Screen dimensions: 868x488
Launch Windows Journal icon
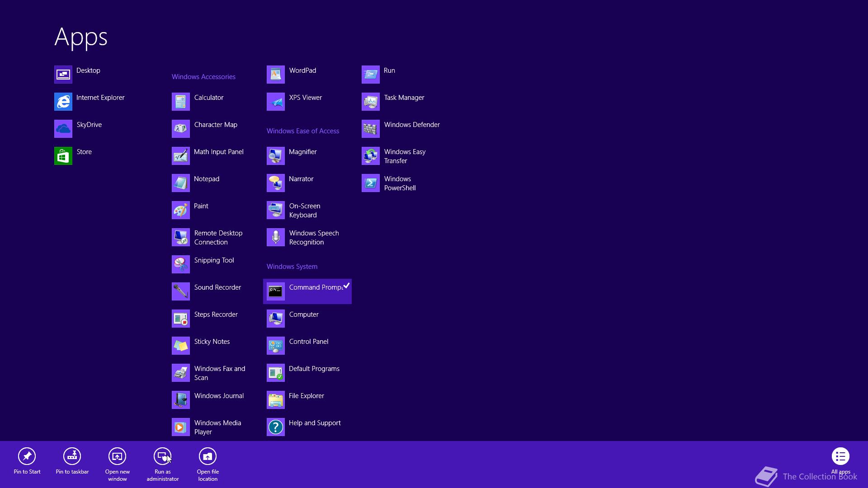(x=181, y=400)
